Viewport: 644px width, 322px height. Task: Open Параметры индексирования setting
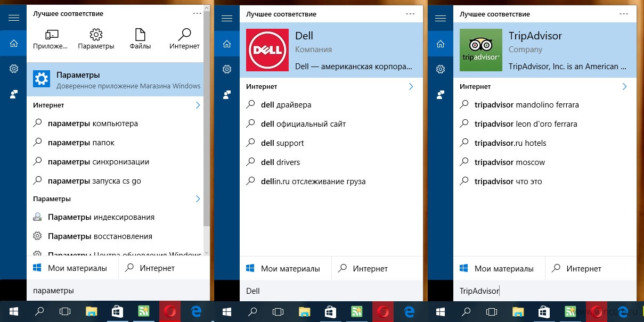coord(115,217)
